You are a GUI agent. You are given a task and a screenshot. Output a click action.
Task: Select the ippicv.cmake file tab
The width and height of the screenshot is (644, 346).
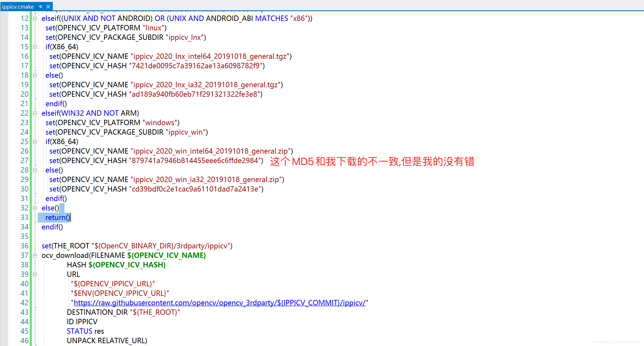tap(18, 6)
